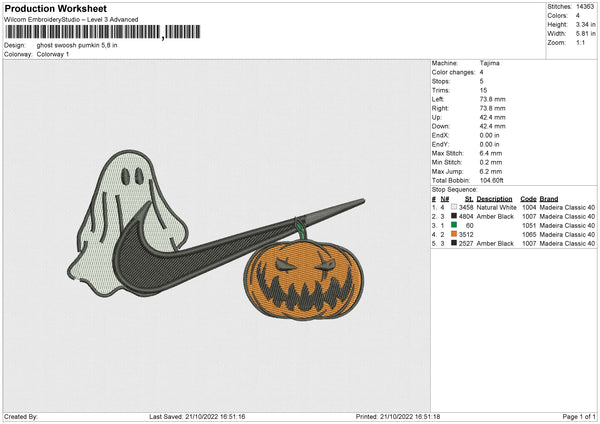Click stitch count "4804" in row 2
Screen dimensions: 600x424
pyautogui.click(x=466, y=217)
